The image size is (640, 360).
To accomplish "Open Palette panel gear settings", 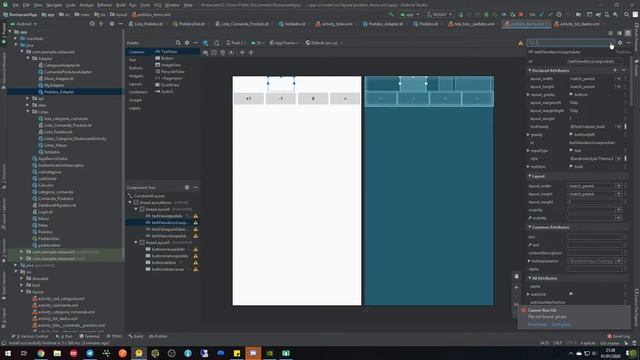I will [187, 43].
